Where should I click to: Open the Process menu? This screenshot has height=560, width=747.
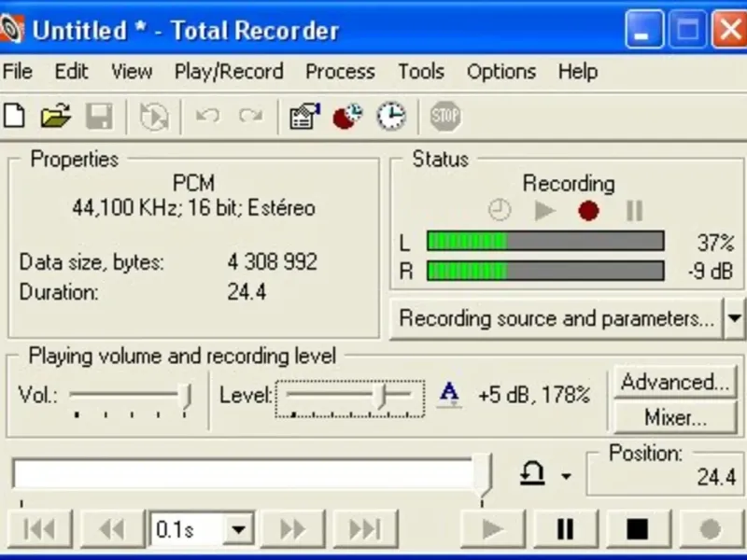pyautogui.click(x=340, y=72)
